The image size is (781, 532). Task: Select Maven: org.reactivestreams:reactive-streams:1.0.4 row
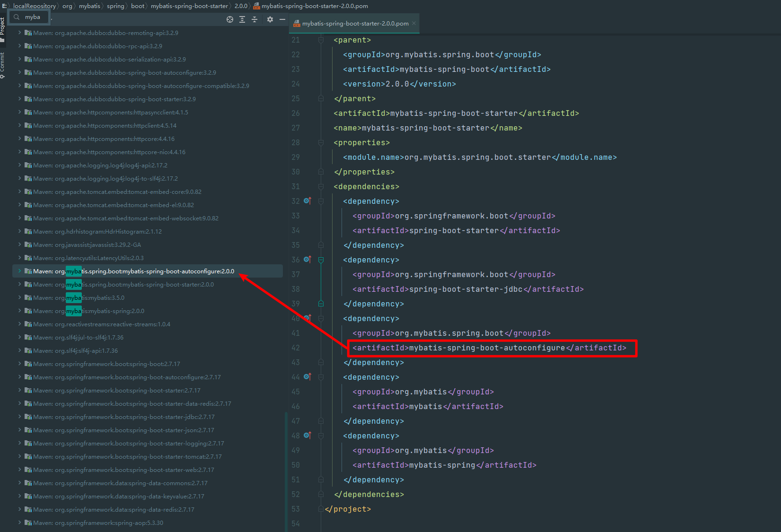click(x=148, y=324)
